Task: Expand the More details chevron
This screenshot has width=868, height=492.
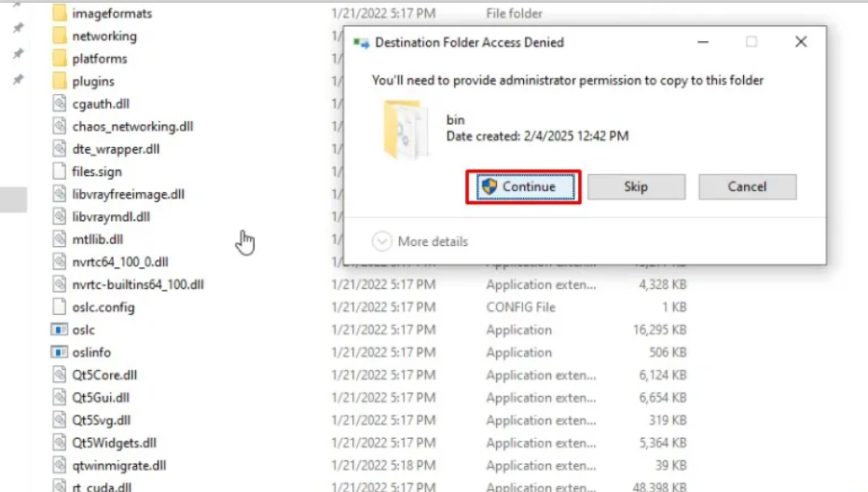Action: 382,241
